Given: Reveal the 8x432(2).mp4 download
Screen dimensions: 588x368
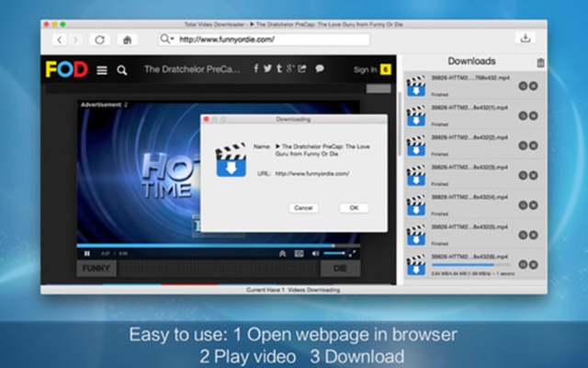Looking at the screenshot, I should click(x=523, y=145).
